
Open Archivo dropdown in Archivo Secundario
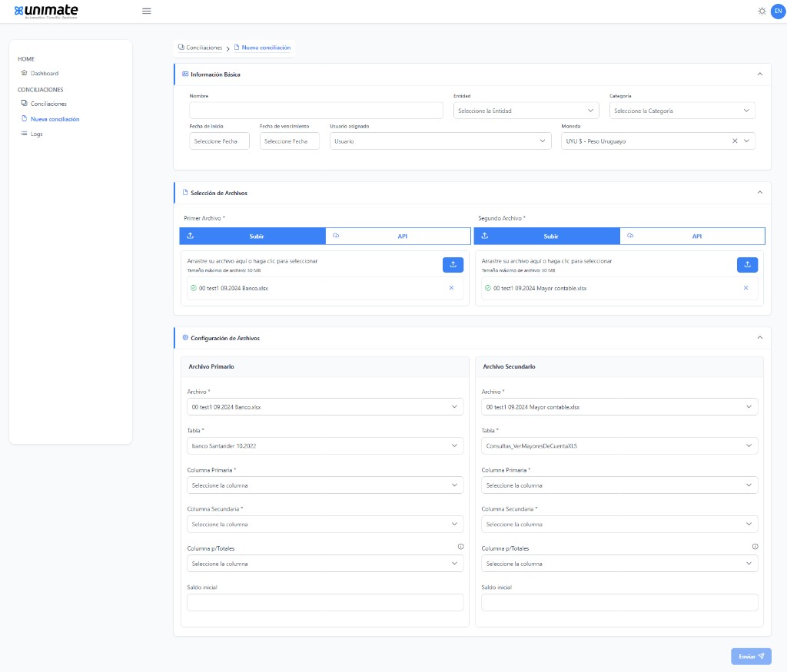(620, 407)
